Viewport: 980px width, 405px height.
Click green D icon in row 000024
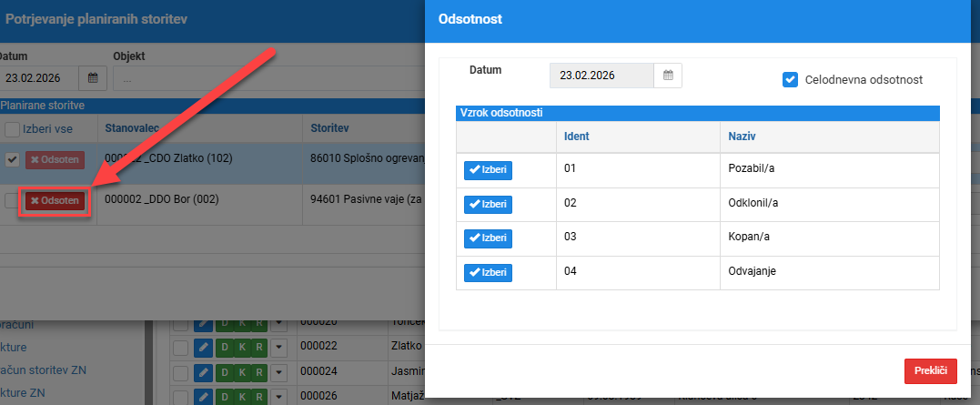[224, 372]
